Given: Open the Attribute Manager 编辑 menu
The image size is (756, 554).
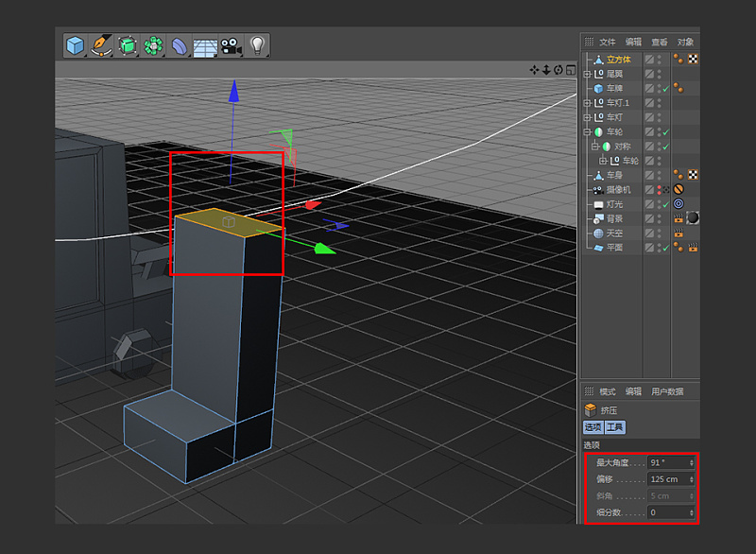Looking at the screenshot, I should (x=633, y=391).
